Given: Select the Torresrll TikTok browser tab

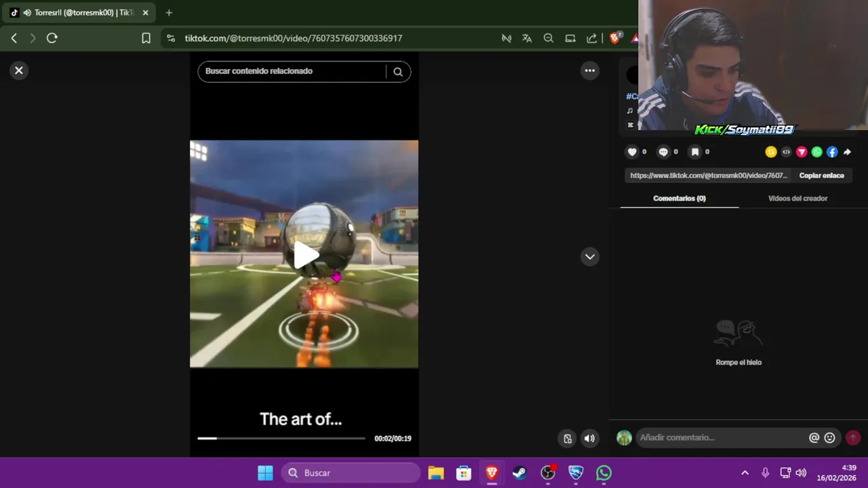Looking at the screenshot, I should (x=78, y=13).
